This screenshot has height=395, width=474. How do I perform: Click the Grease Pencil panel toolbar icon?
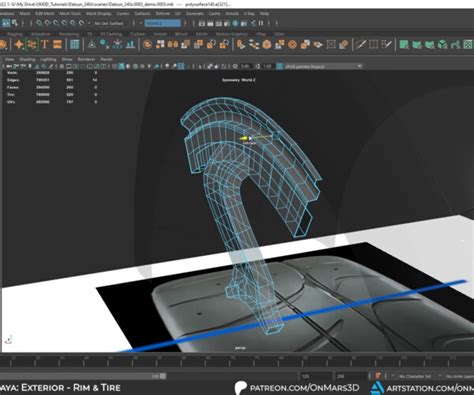[51, 66]
